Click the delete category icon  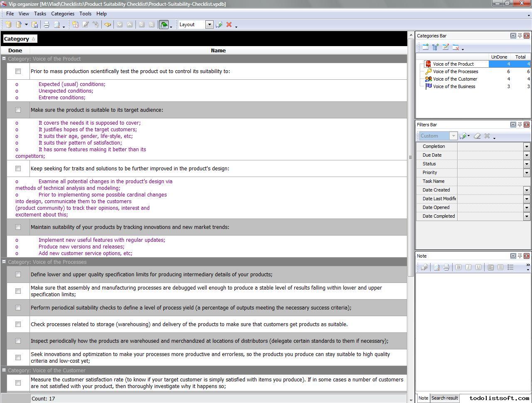coord(456,47)
